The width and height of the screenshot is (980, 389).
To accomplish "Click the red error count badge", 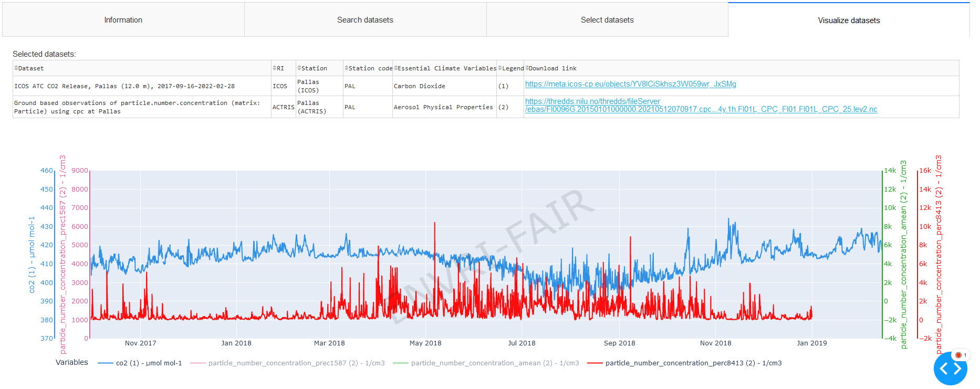I will [961, 355].
